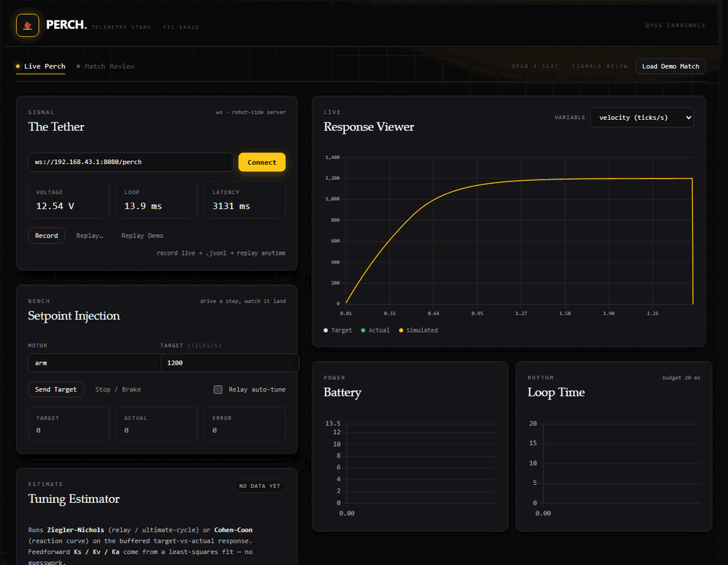
Task: Click the Voltage reading 12.54 V
Action: click(x=55, y=206)
